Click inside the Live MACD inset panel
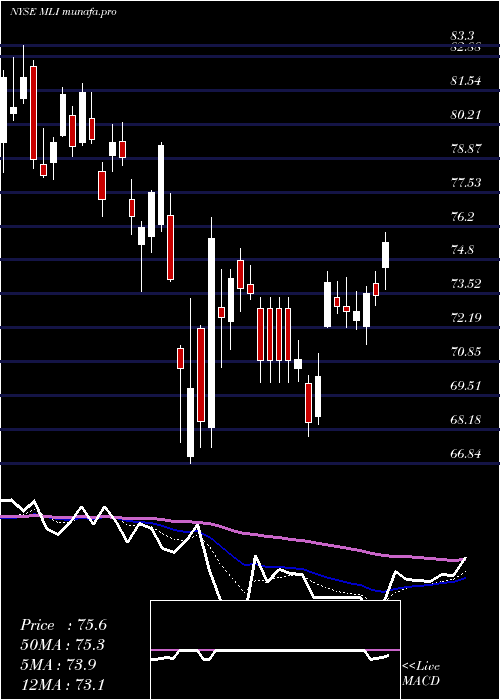This screenshot has height=700, width=500. click(x=275, y=650)
